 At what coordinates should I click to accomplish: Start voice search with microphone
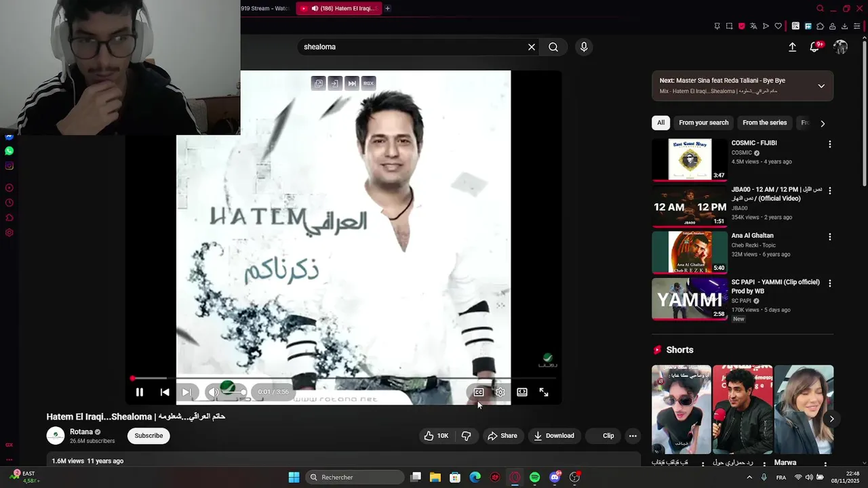click(x=584, y=47)
